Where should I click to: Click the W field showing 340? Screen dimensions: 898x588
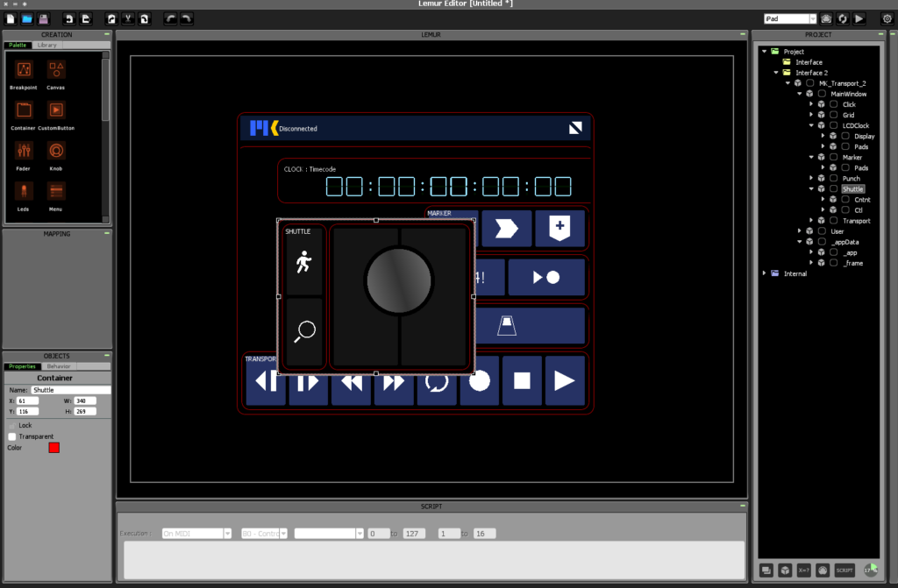click(85, 400)
